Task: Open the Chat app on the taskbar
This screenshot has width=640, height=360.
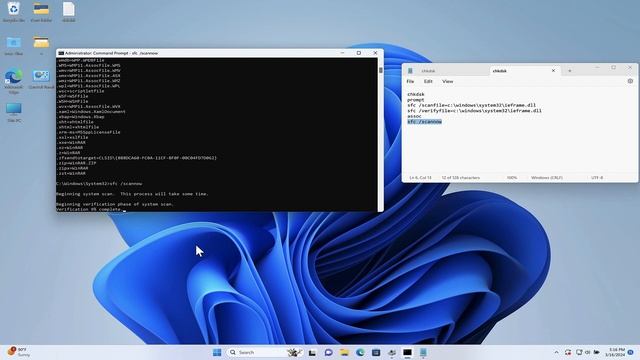Action: [328, 352]
